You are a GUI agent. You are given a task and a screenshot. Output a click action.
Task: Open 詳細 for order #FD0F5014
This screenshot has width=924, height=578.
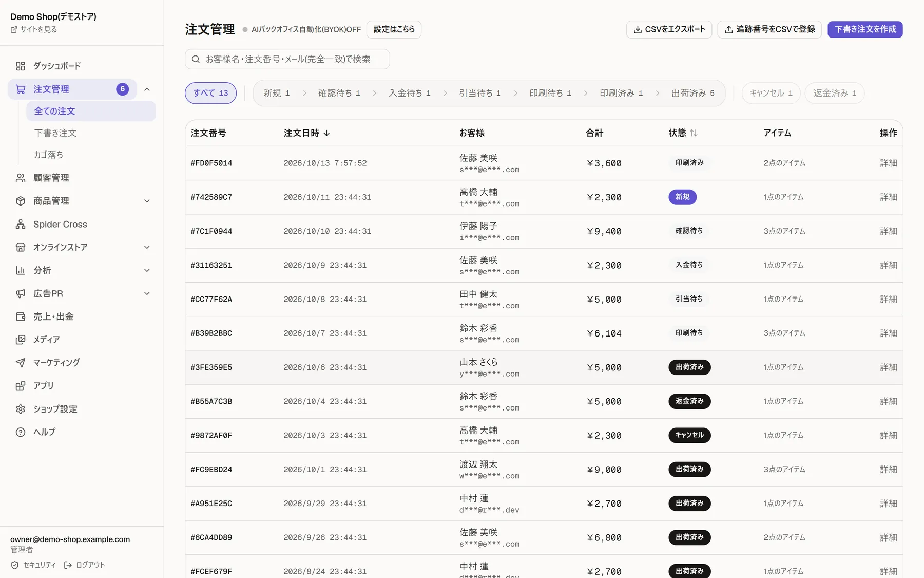click(888, 163)
